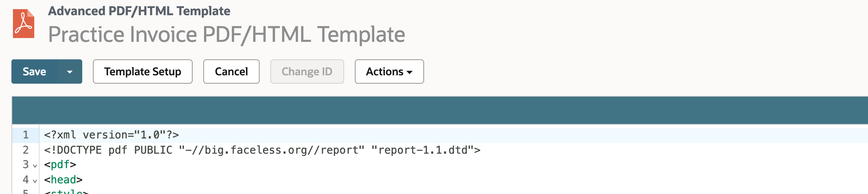
Task: Click the disabled Change ID button
Action: point(307,72)
